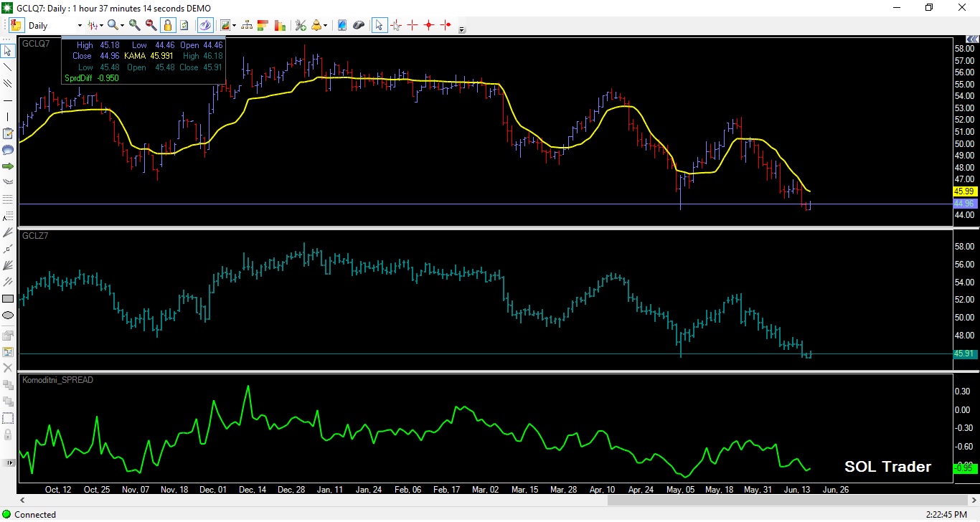
Task: Click the horizontal scrollbar left arrow
Action: coord(23,500)
